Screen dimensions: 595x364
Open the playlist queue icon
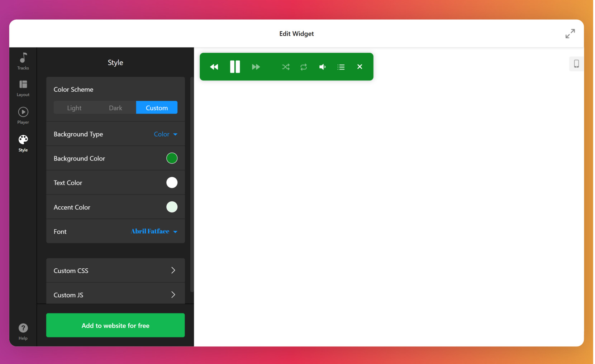tap(341, 67)
